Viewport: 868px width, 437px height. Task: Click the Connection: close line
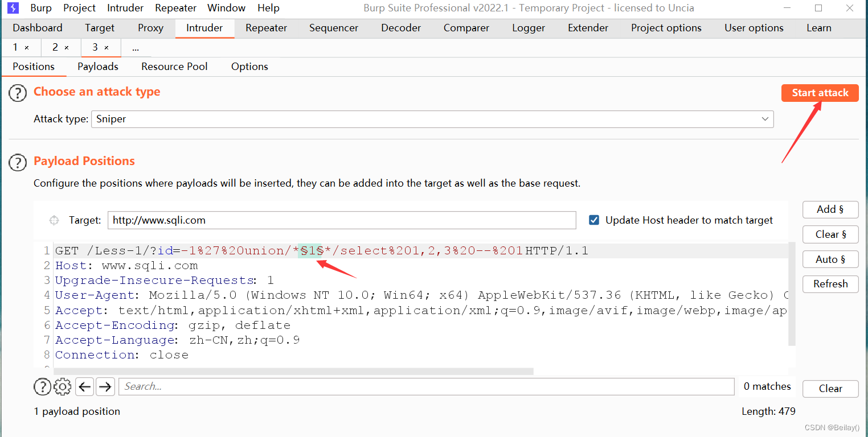[122, 355]
